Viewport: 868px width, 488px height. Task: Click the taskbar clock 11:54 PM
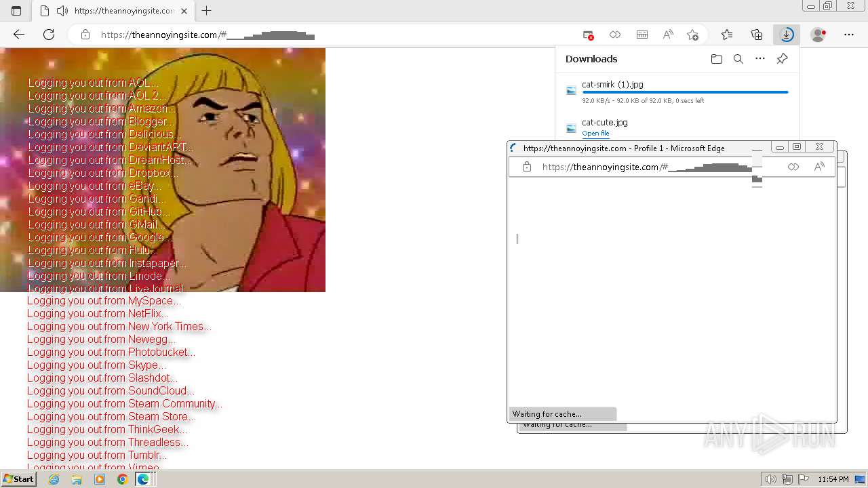[x=833, y=479]
